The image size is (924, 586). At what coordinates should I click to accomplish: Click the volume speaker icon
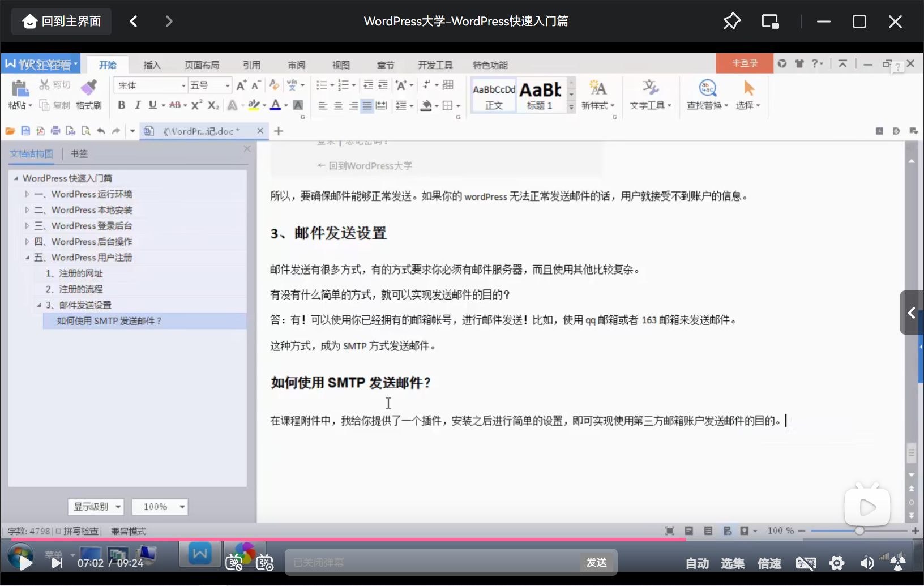[867, 563]
